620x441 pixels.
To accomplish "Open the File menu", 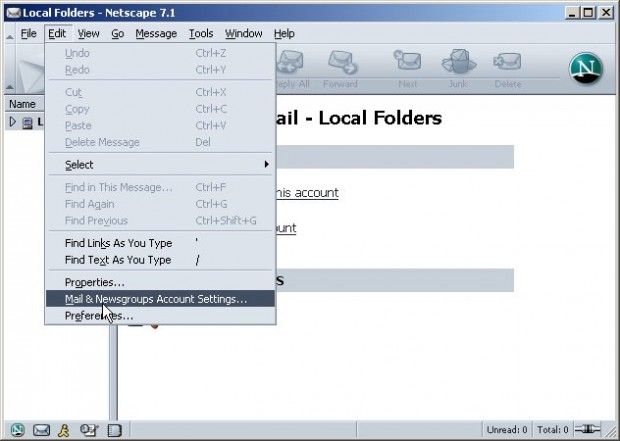I will point(28,34).
